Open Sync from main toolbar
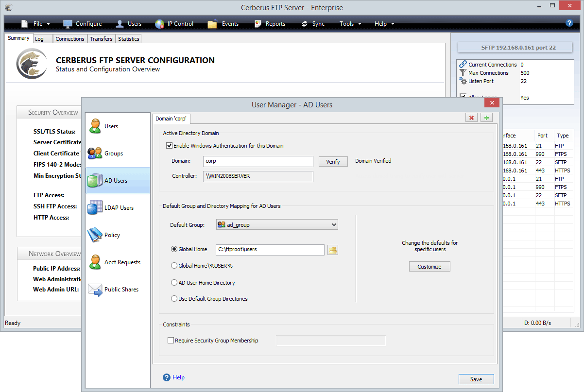Screen dimensions: 584x392 tap(313, 24)
